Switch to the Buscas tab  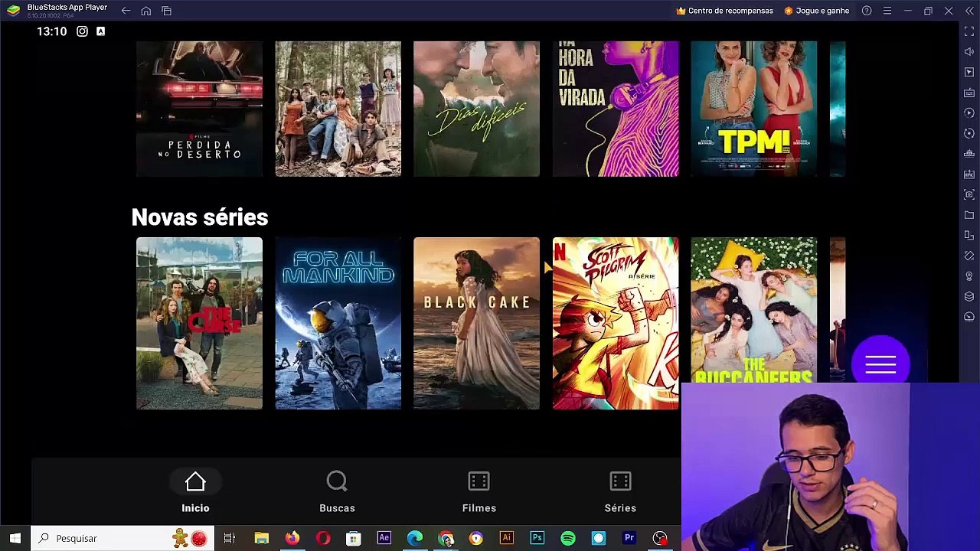(x=337, y=492)
